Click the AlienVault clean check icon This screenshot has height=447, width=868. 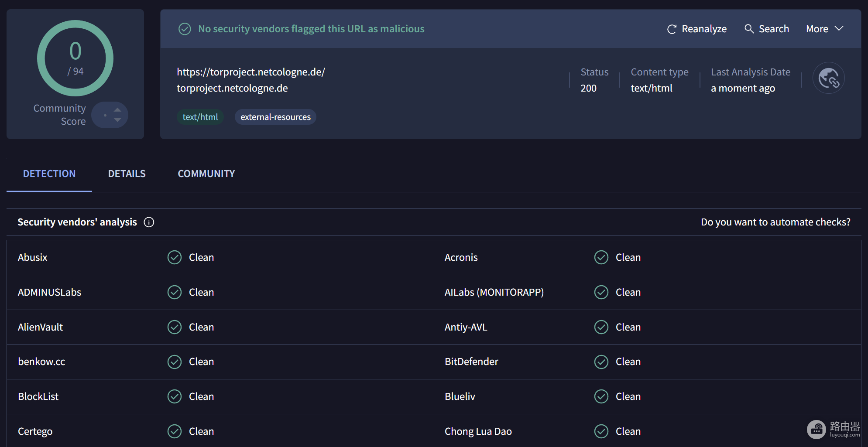(x=175, y=327)
